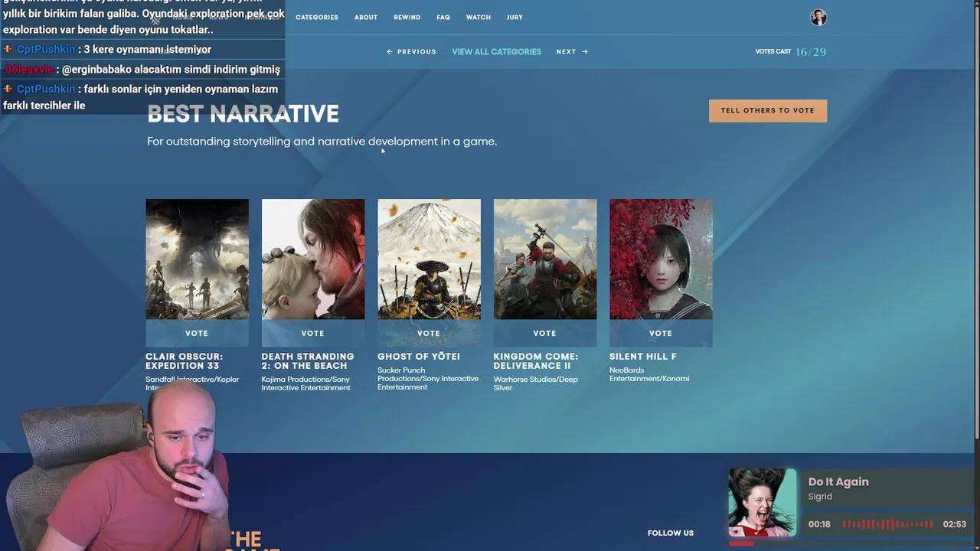
Task: Click the Sigrid artist name
Action: point(820,497)
